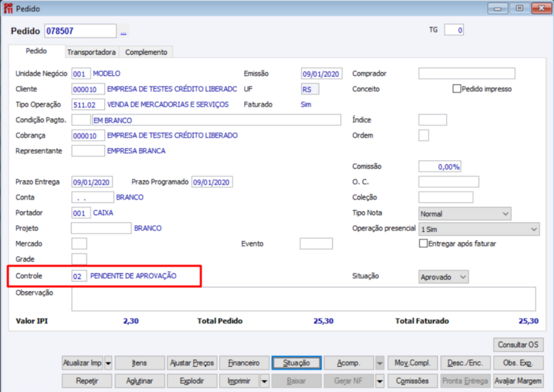
Task: Open the Situação Aprovado dropdown
Action: click(x=444, y=277)
